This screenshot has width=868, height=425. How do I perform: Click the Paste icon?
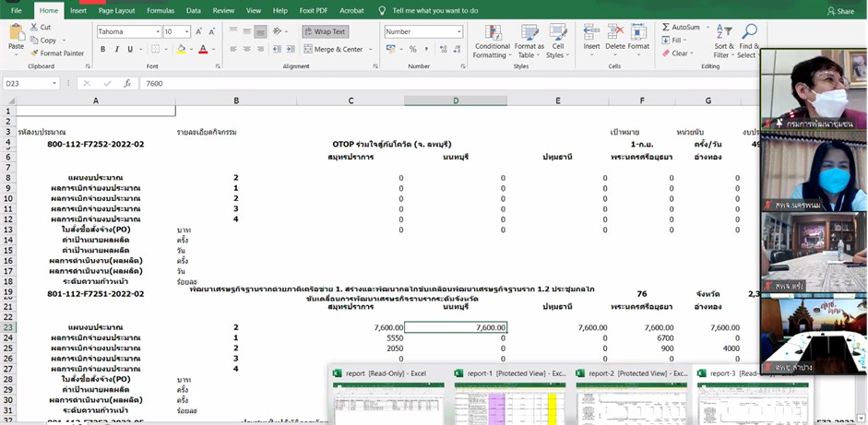click(x=16, y=32)
